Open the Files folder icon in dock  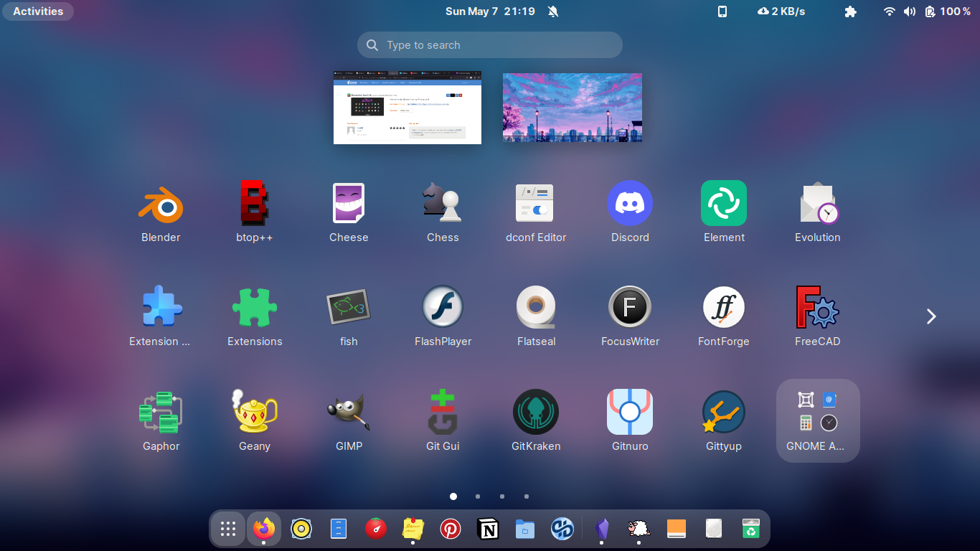point(525,529)
